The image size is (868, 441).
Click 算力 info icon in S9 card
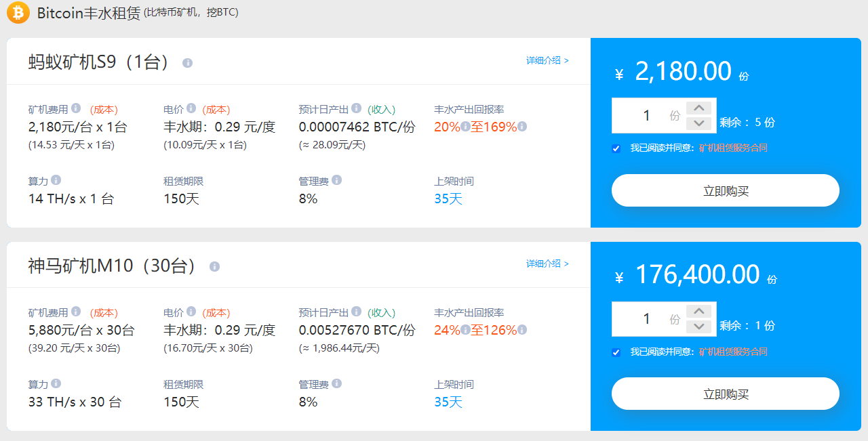[56, 180]
